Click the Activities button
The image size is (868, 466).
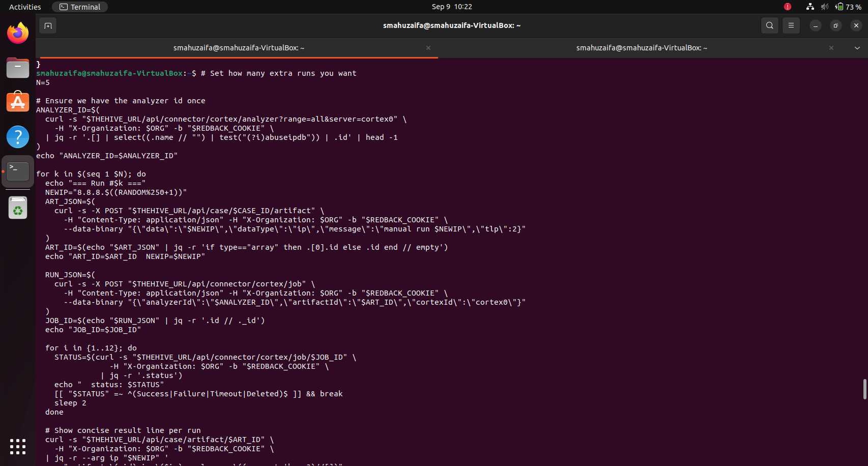click(25, 7)
